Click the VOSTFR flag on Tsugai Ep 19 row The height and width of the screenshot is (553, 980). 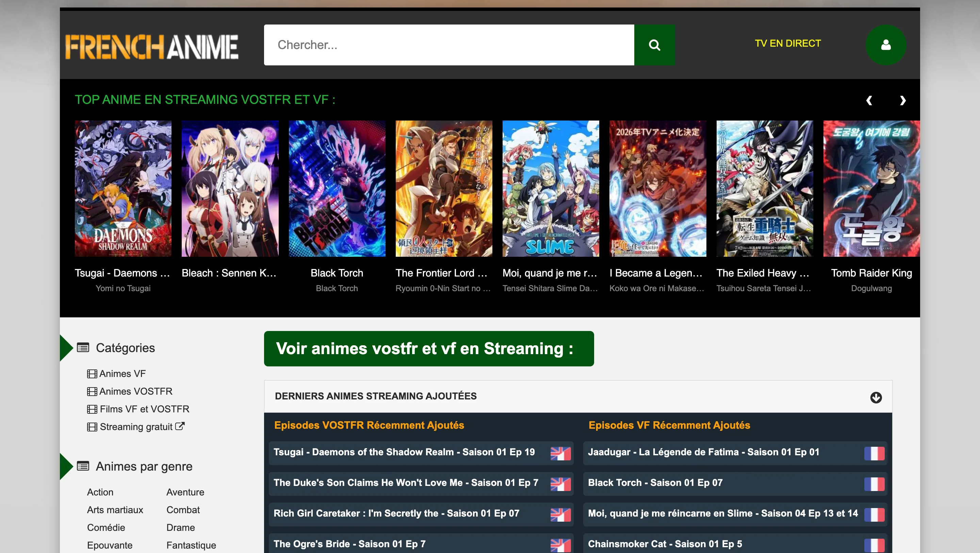[560, 453]
